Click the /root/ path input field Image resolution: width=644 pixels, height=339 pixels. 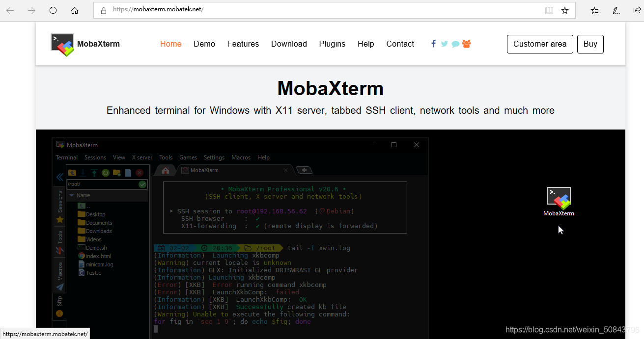coord(98,183)
